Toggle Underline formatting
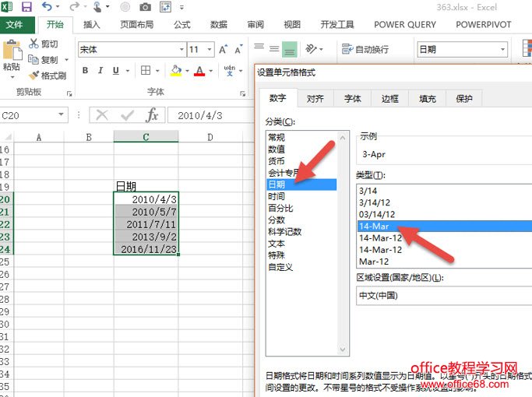532x397 pixels. [x=116, y=71]
